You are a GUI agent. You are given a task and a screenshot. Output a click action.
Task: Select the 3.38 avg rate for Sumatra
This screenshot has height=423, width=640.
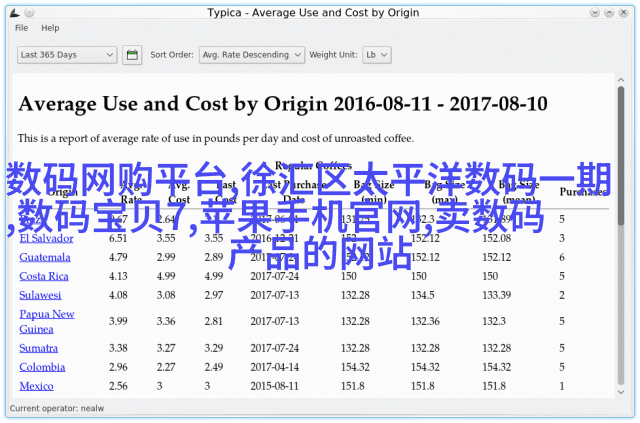click(118, 348)
